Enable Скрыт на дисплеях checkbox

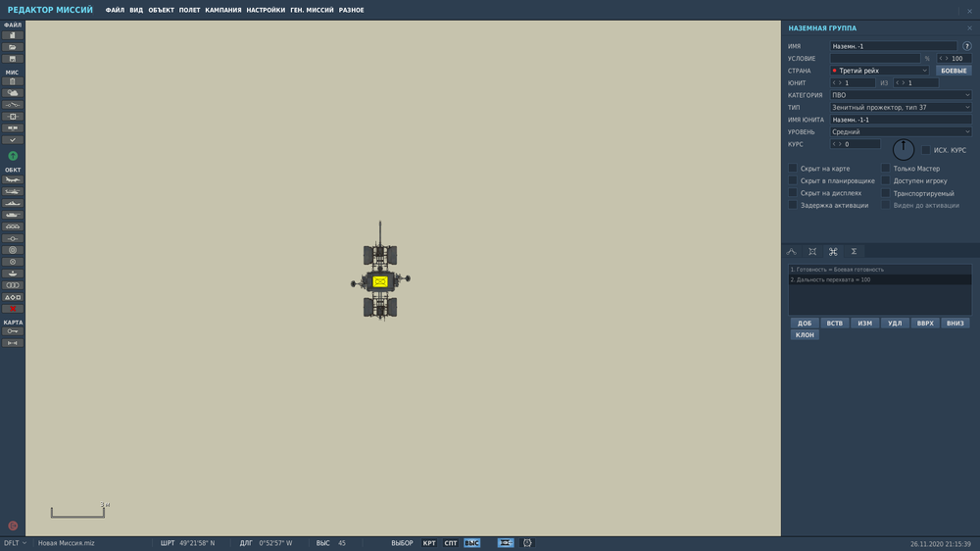(793, 193)
